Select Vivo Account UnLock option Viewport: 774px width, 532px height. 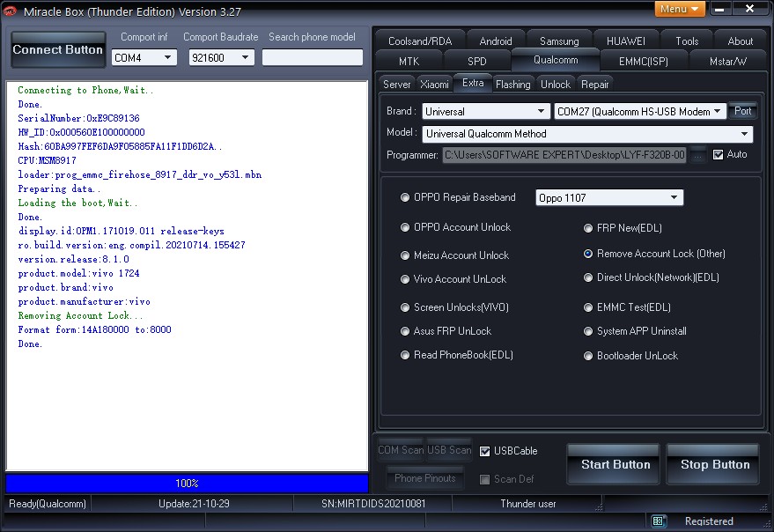[x=405, y=279]
